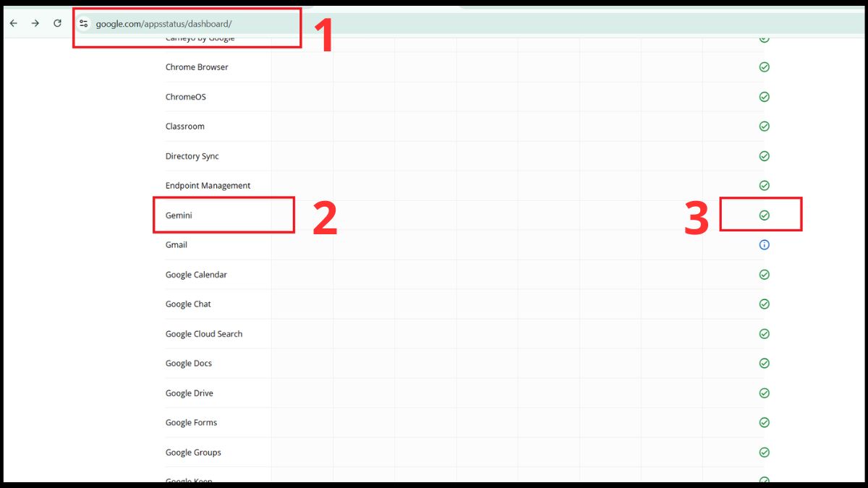This screenshot has width=868, height=488.
Task: Click Google Drive green status checkmark
Action: point(764,393)
